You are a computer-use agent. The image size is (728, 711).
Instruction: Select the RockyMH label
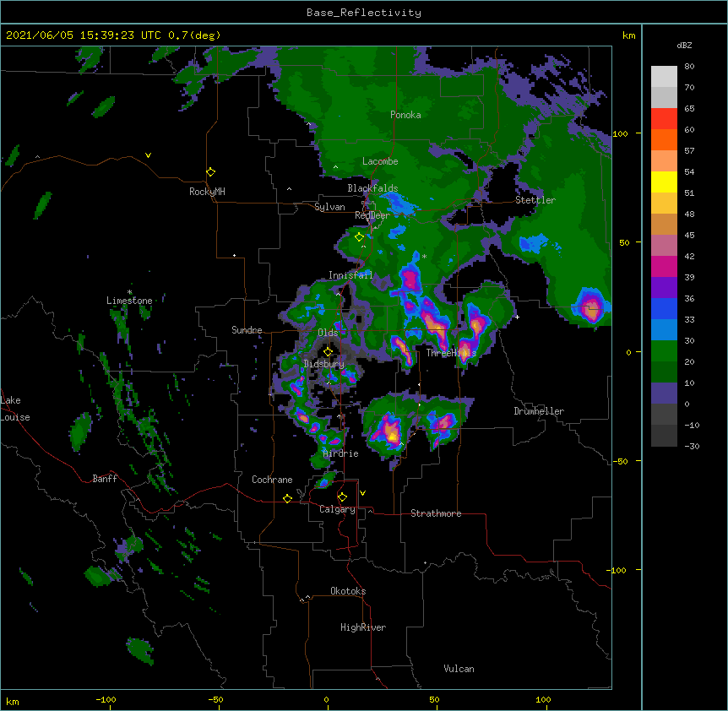point(207,192)
